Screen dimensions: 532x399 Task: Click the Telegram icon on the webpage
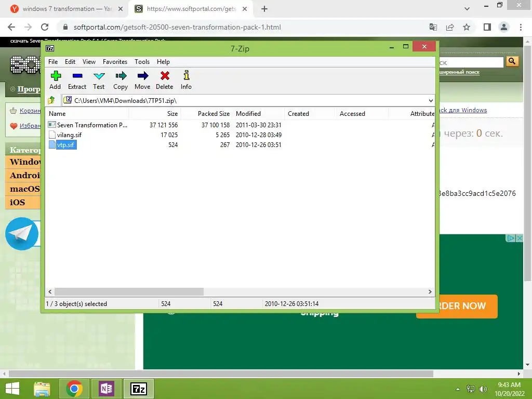pos(22,233)
